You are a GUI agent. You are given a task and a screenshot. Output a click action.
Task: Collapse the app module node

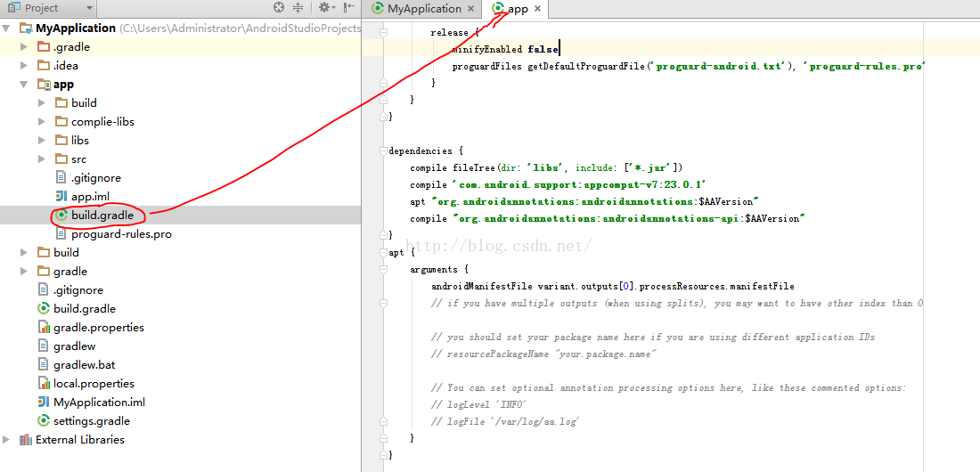click(24, 85)
